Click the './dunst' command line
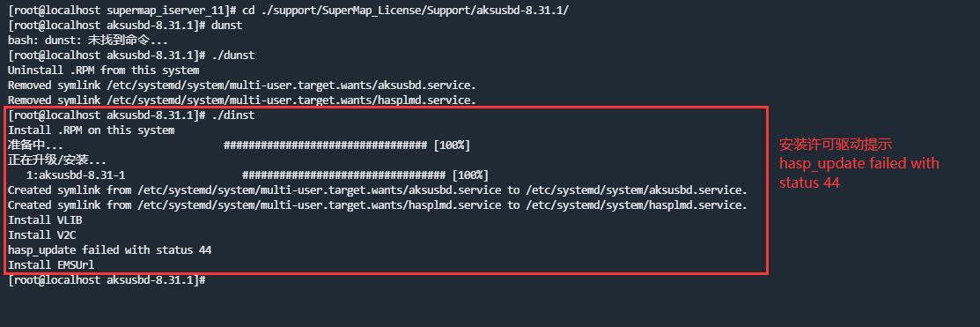The width and height of the screenshot is (980, 327). (131, 56)
